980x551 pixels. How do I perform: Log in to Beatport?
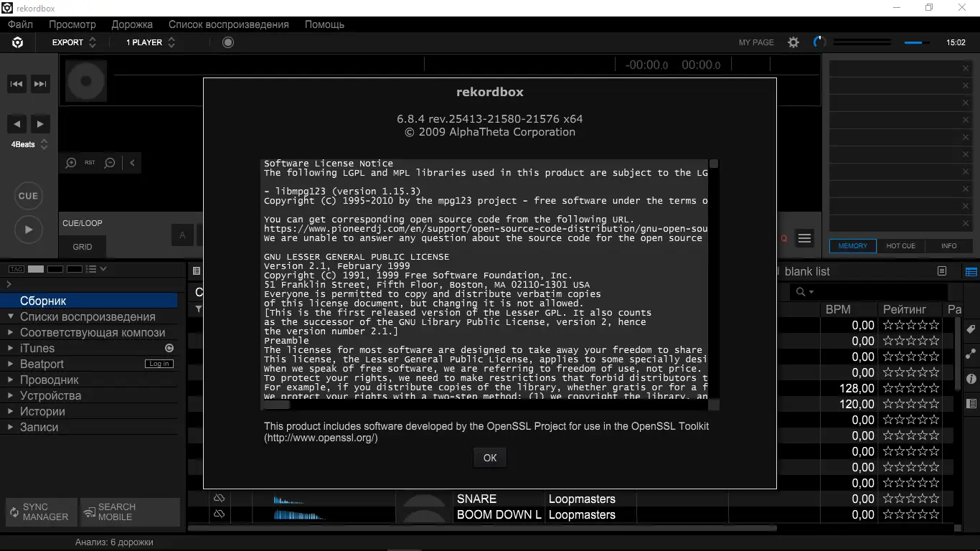coord(159,364)
